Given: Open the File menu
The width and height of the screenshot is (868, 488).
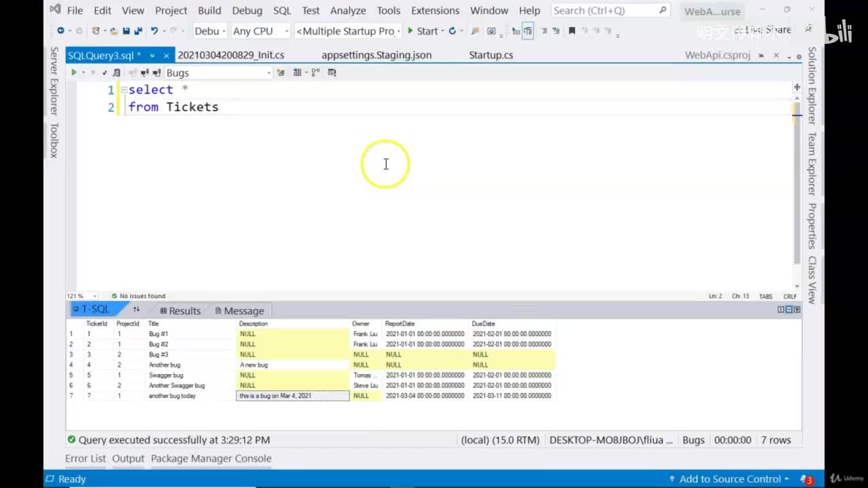Looking at the screenshot, I should (75, 10).
